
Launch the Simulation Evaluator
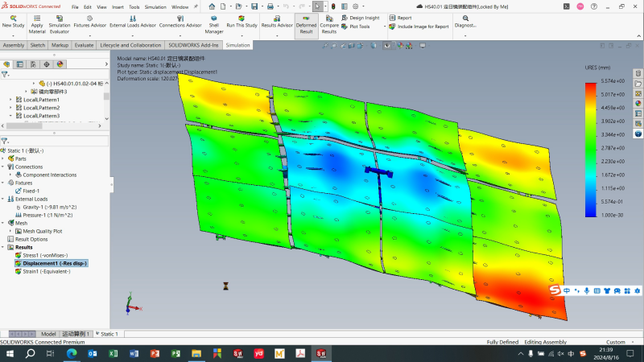click(x=59, y=18)
